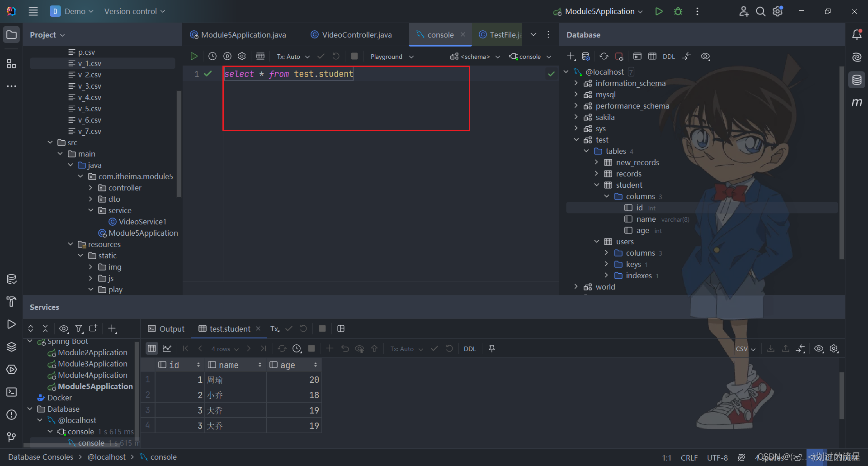Click the Explain Plan icon in console toolbar
Screen dimensions: 868x466
click(227, 56)
